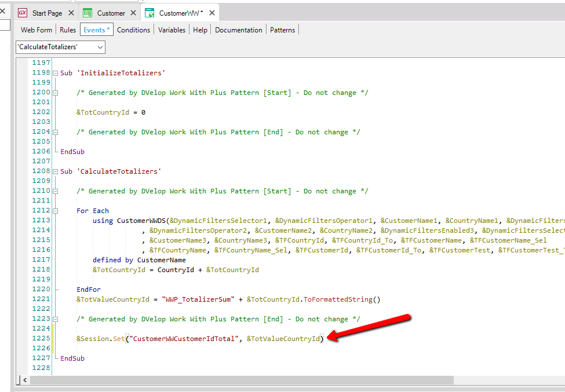Collapse the comment fold on line 1223

click(x=56, y=319)
